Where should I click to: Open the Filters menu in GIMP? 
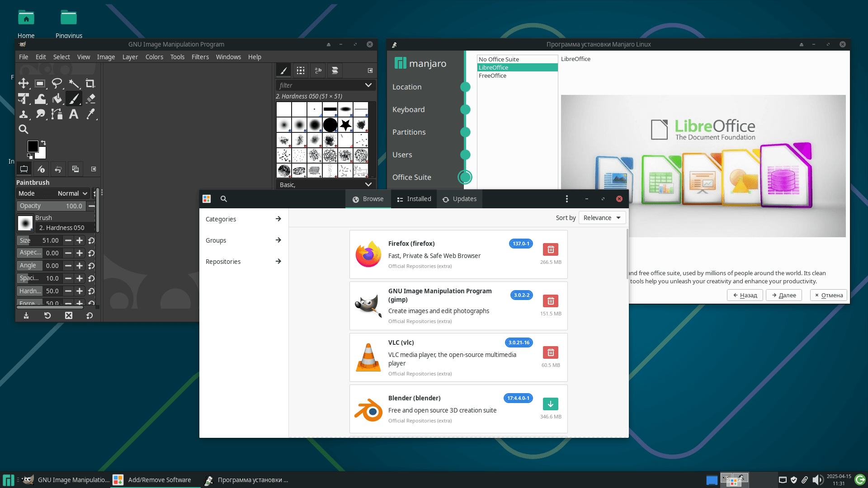pos(200,57)
